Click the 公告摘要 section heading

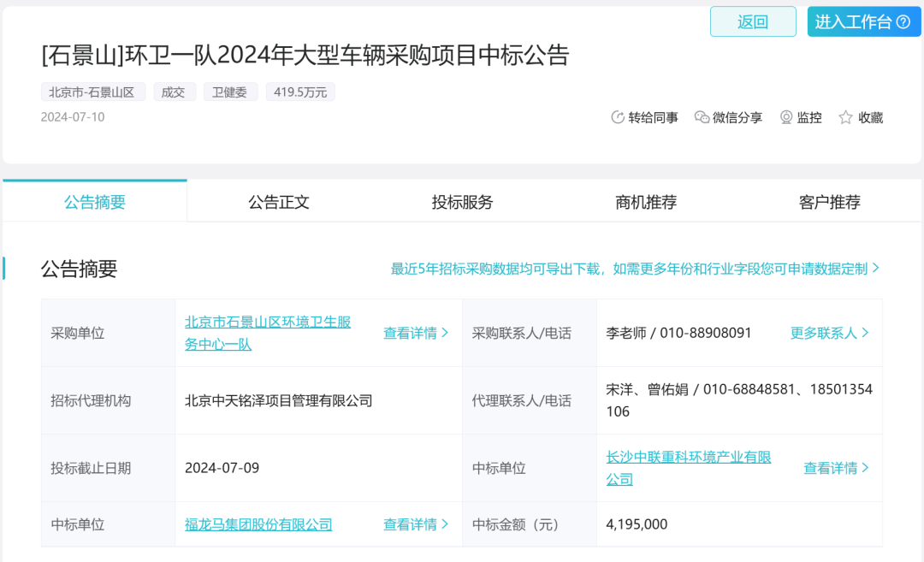click(x=79, y=269)
